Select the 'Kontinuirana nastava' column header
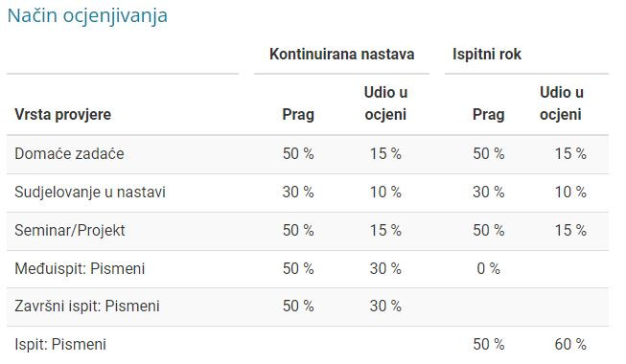 [x=341, y=54]
